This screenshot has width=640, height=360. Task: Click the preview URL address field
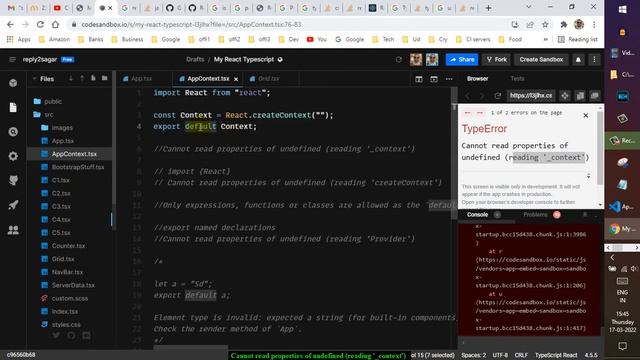[x=531, y=96]
